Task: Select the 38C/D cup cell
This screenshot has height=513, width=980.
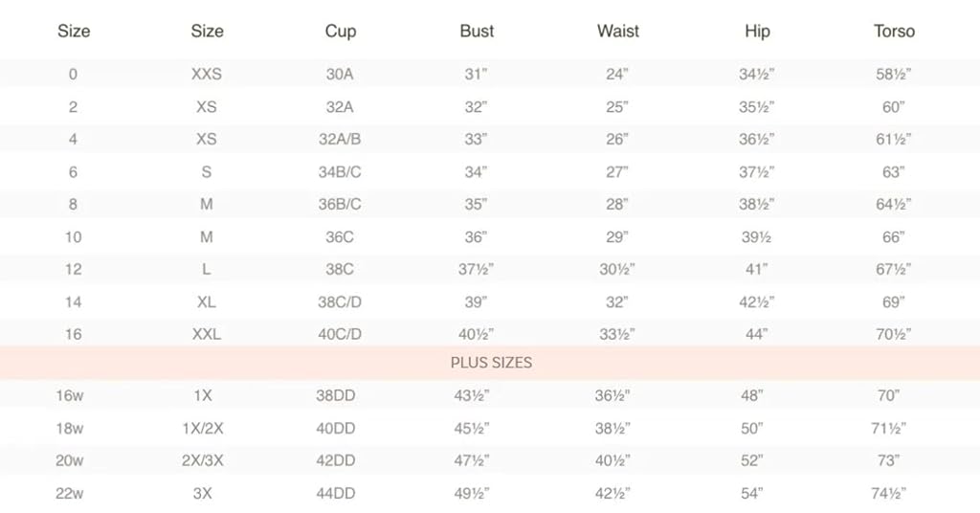Action: click(340, 301)
